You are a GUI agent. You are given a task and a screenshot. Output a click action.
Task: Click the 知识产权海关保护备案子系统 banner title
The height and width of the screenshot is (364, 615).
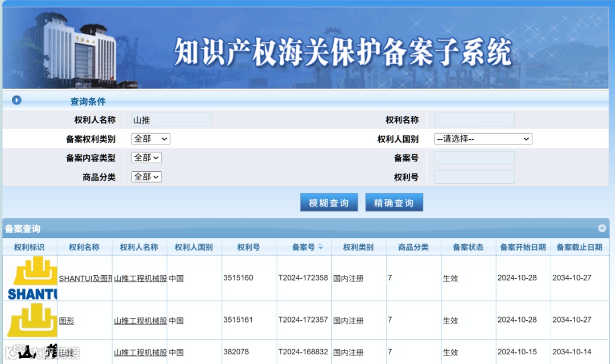[x=343, y=52]
